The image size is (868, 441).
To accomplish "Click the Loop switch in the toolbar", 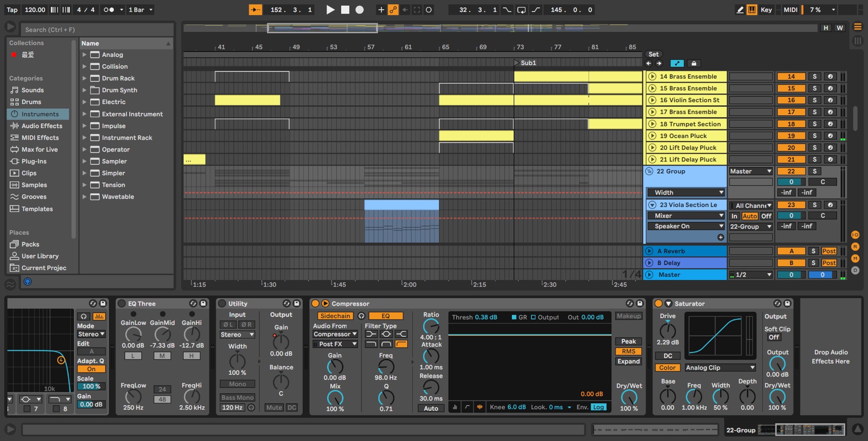I will [x=521, y=10].
